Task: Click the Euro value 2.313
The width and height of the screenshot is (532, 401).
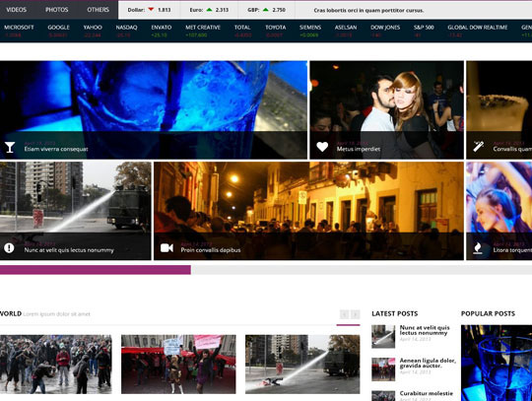Action: click(222, 10)
